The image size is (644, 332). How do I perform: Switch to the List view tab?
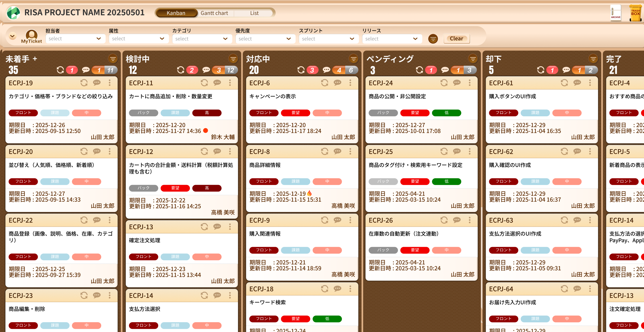(x=254, y=13)
